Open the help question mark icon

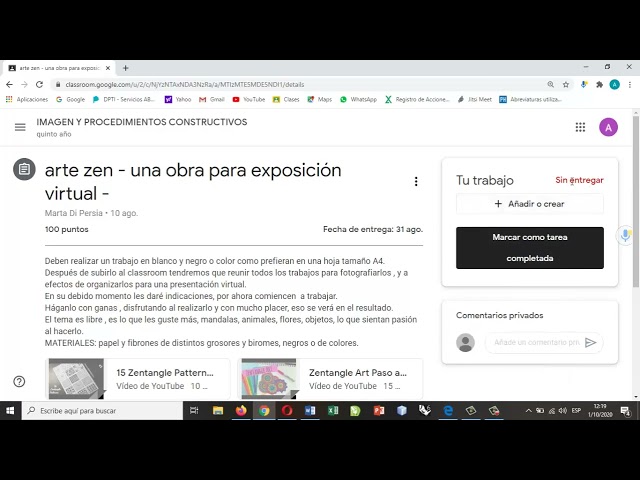pos(19,381)
